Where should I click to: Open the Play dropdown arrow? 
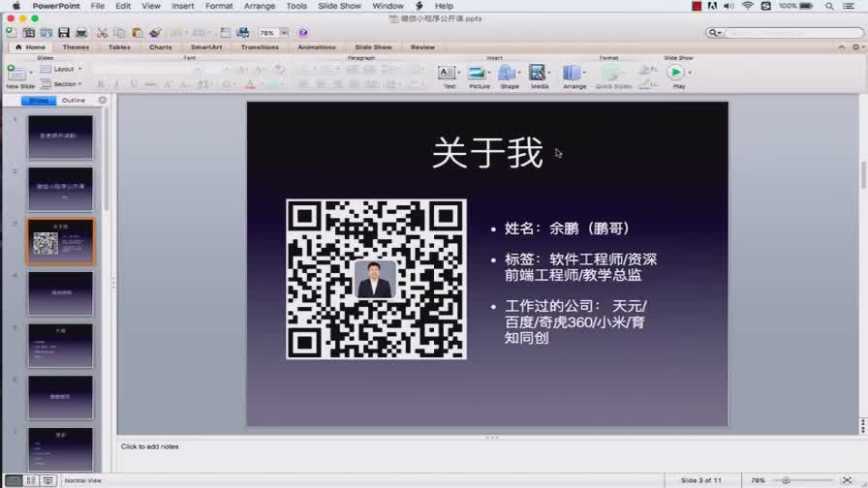(689, 73)
